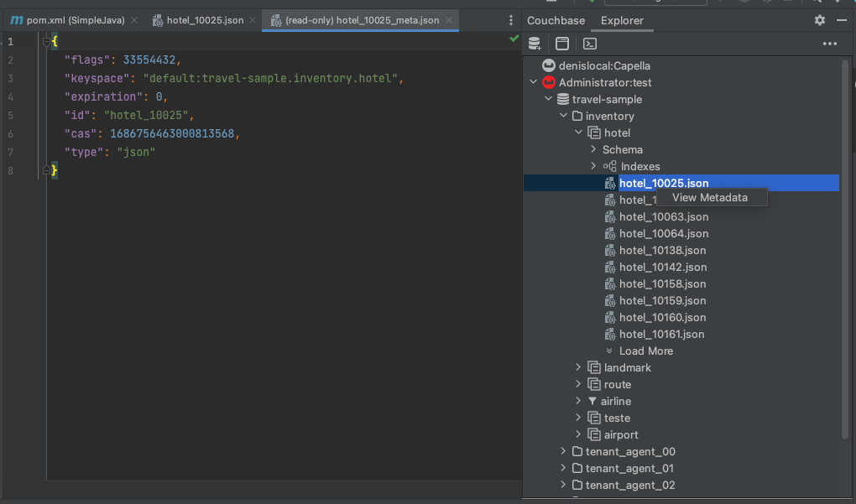Select hotel_10159.json document
This screenshot has width=856, height=504.
coord(662,300)
